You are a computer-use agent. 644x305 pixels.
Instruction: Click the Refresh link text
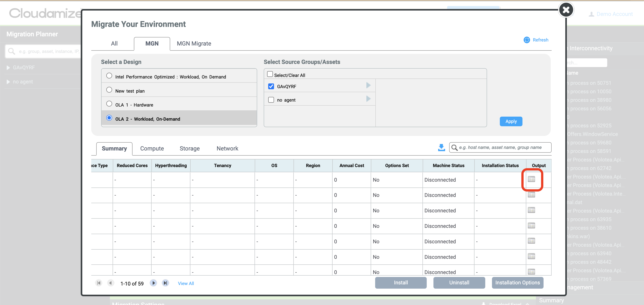pyautogui.click(x=540, y=40)
